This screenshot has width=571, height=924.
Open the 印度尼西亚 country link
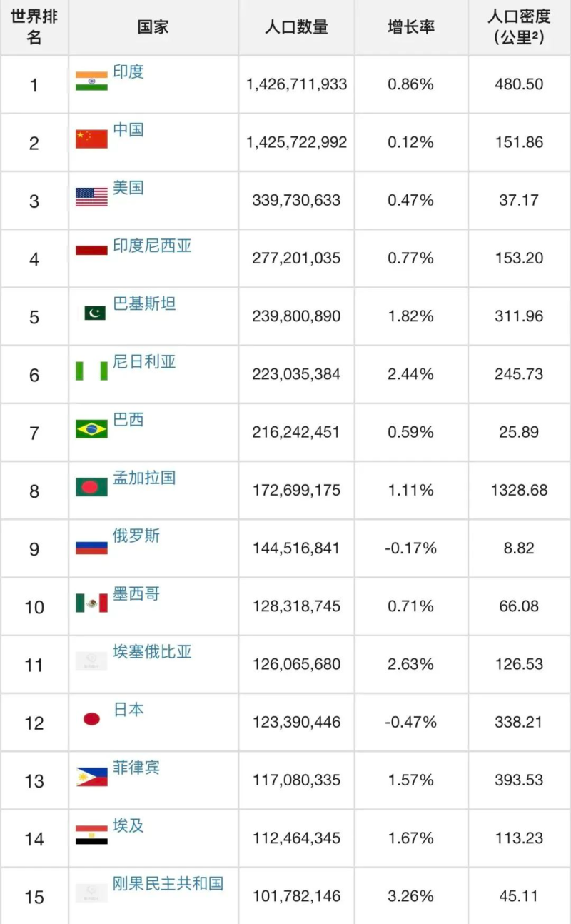tap(152, 246)
